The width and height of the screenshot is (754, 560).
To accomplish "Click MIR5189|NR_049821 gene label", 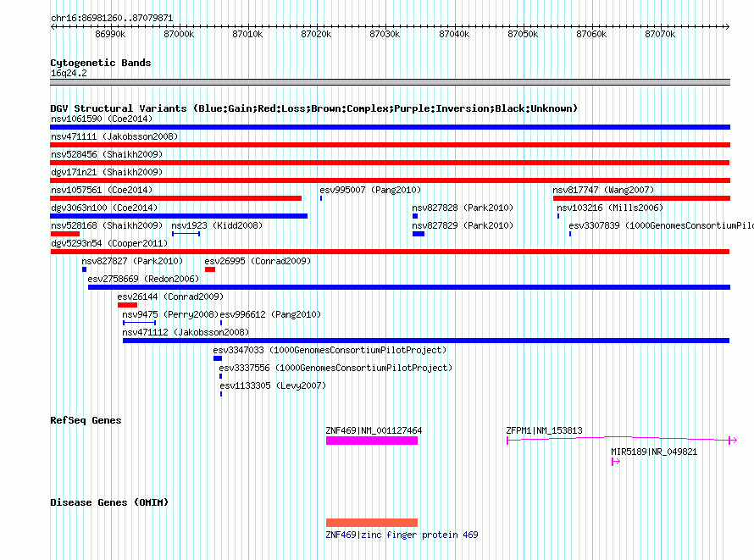I will tap(654, 452).
